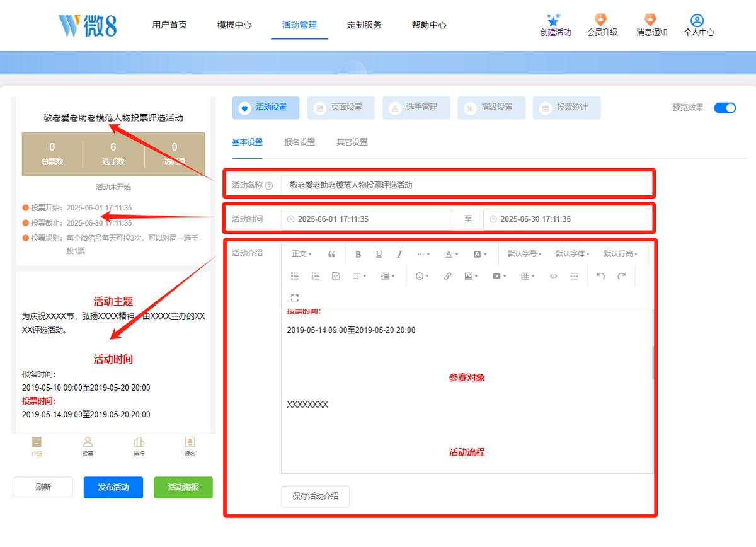Insert a to-do checklist
The height and width of the screenshot is (547, 756).
pyautogui.click(x=336, y=276)
